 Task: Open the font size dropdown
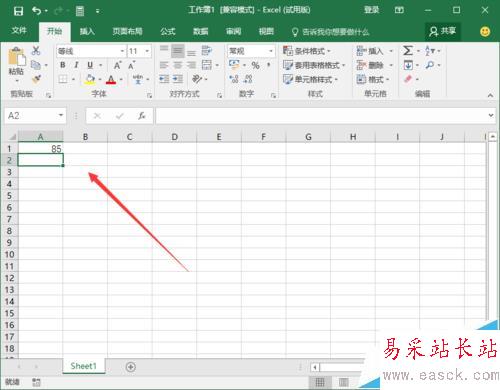tap(147, 51)
